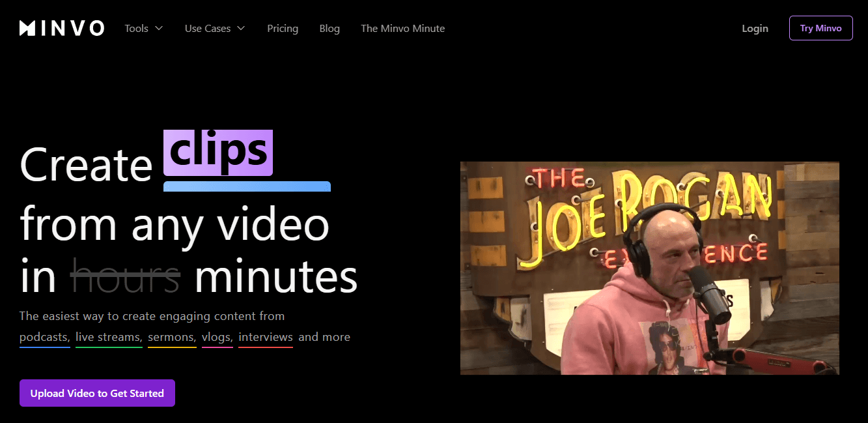Click Upload Video to Get Started
The height and width of the screenshot is (423, 868).
click(97, 393)
